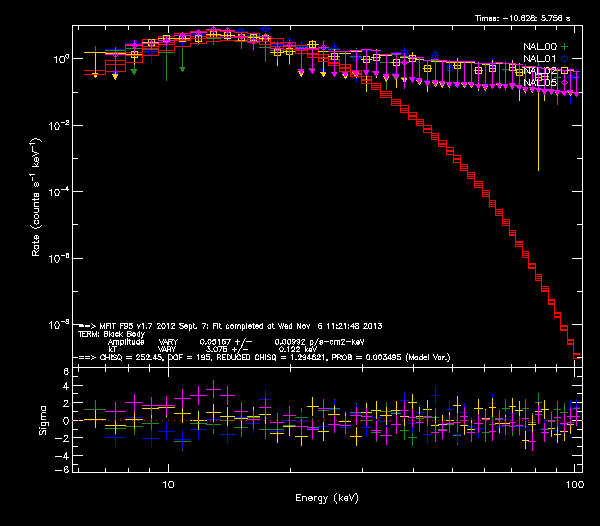Click the magenta diamond marker beside NAI_05

[x=563, y=82]
